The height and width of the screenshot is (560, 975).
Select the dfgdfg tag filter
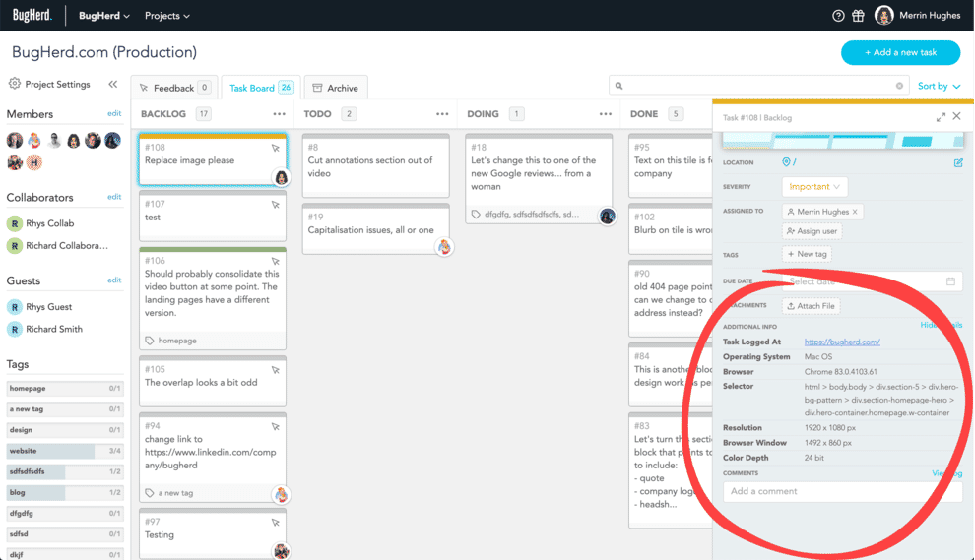(65, 514)
